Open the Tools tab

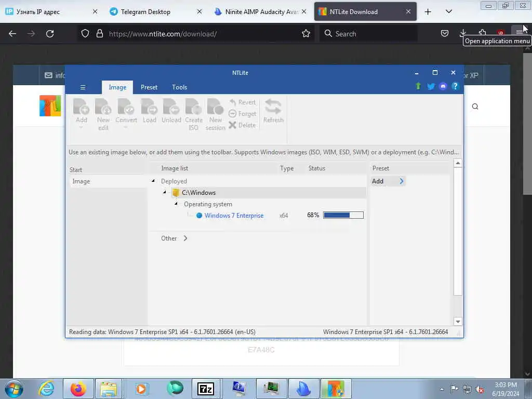pyautogui.click(x=179, y=87)
